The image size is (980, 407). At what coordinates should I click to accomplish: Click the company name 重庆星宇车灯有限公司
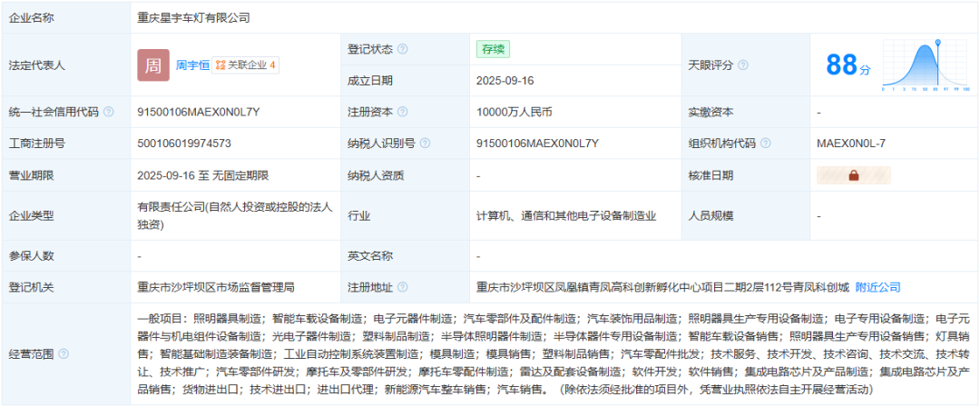click(193, 17)
